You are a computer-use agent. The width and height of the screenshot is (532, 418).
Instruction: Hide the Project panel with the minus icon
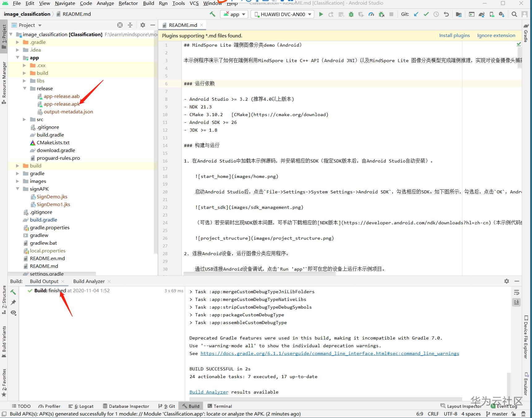pyautogui.click(x=152, y=25)
